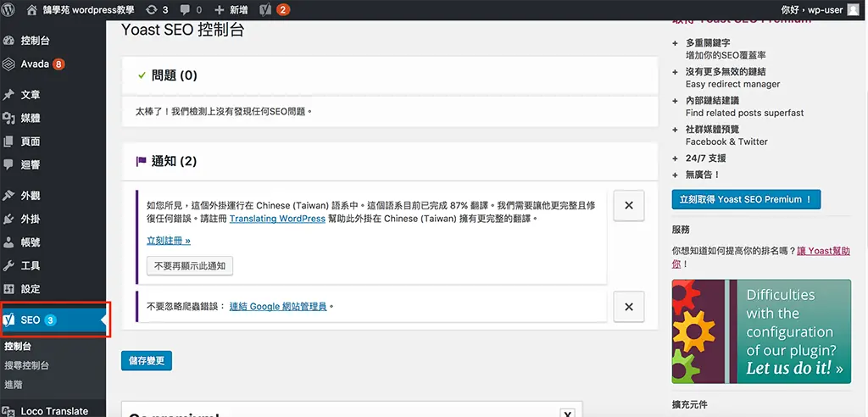Open the updates icon showing 3
This screenshot has width=868, height=417.
click(151, 10)
